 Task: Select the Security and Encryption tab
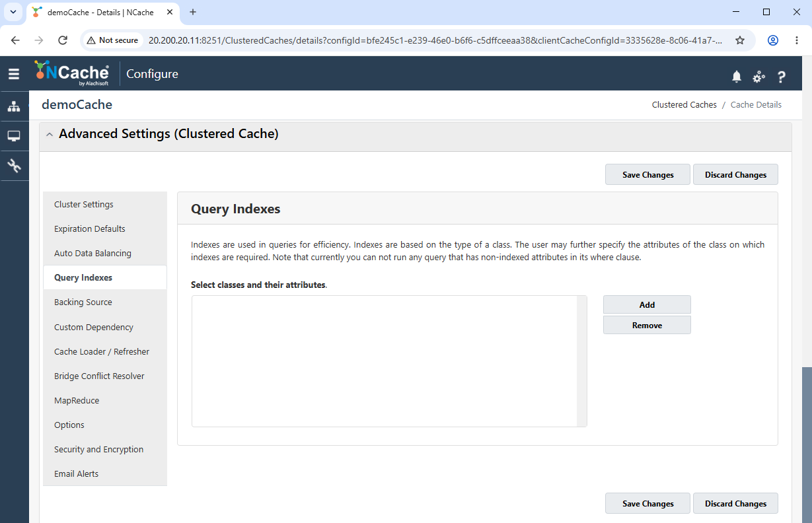tap(105, 450)
